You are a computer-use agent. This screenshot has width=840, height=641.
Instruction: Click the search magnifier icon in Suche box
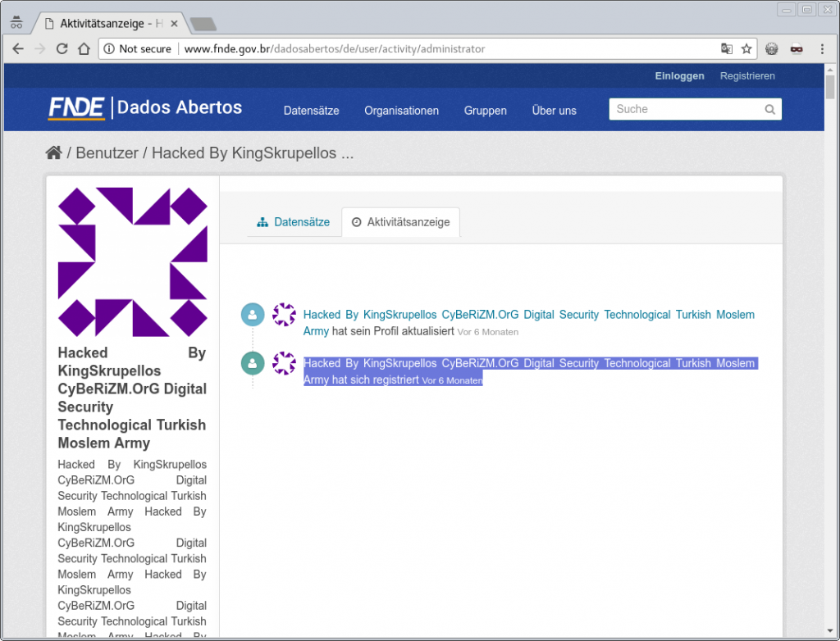769,109
